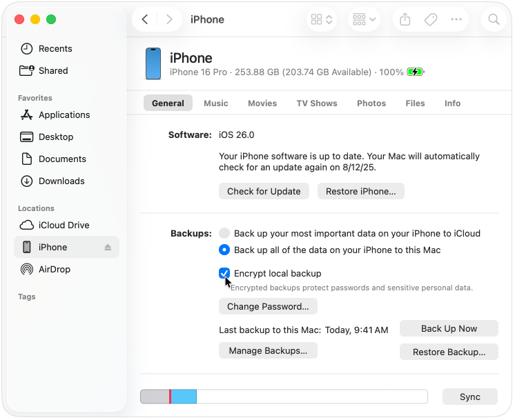The width and height of the screenshot is (515, 420).
Task: Click the Favorites section header
Action: (x=35, y=98)
